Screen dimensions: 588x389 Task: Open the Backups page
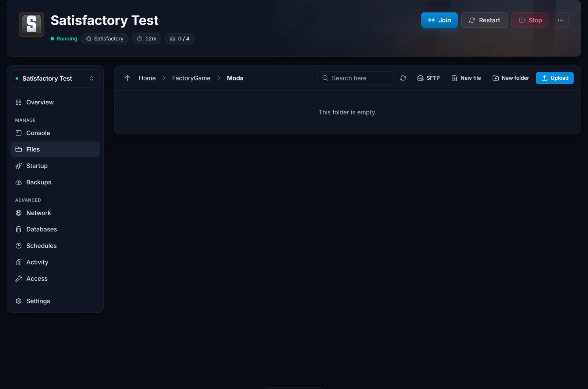55,182
